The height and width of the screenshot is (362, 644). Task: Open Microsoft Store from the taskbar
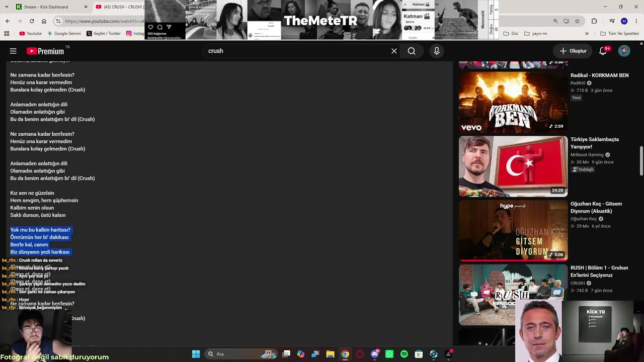click(x=419, y=354)
